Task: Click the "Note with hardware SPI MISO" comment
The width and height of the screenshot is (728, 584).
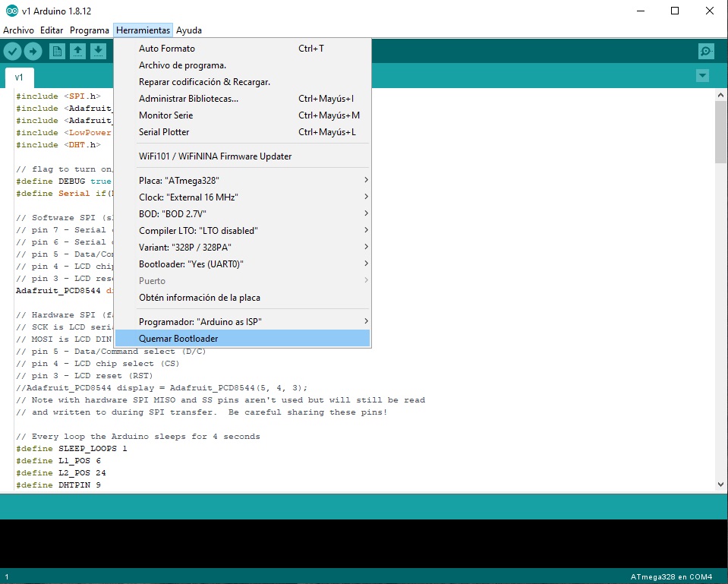Action: (221, 400)
